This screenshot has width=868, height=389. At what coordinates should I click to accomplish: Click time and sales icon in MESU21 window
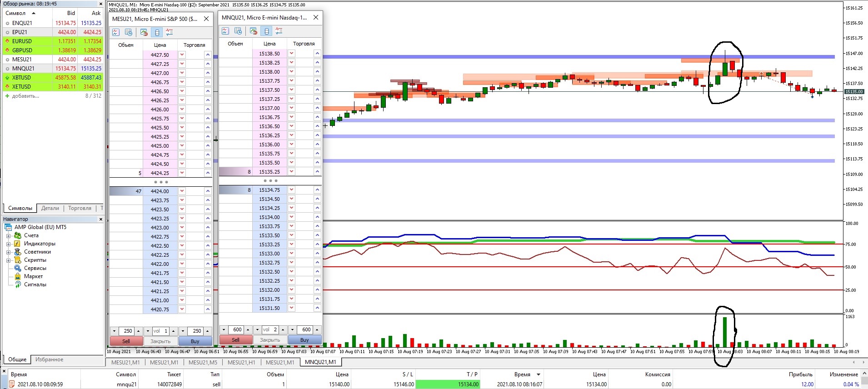pos(129,32)
